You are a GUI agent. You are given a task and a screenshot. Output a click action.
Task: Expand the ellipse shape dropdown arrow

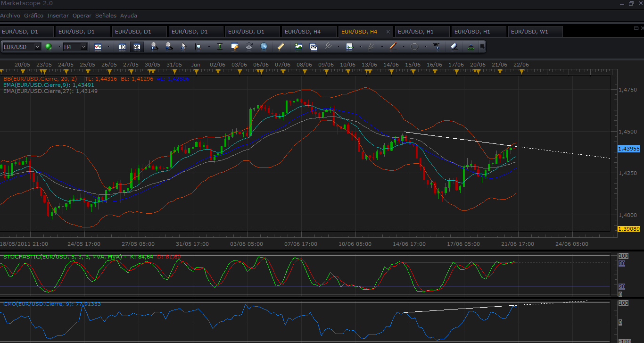[425, 47]
